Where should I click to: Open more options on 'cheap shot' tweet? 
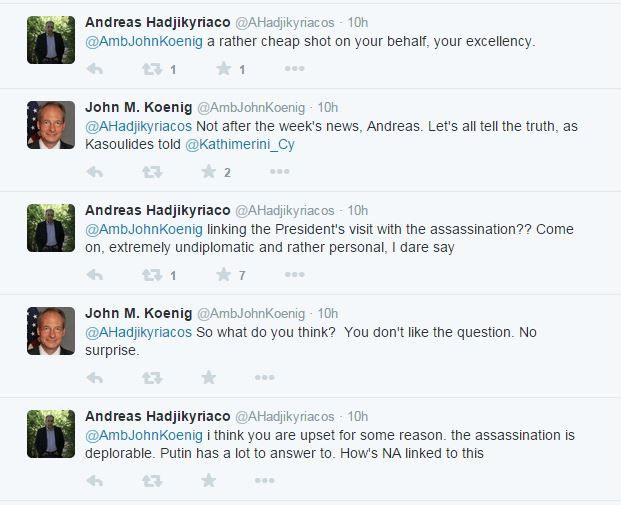[x=294, y=69]
